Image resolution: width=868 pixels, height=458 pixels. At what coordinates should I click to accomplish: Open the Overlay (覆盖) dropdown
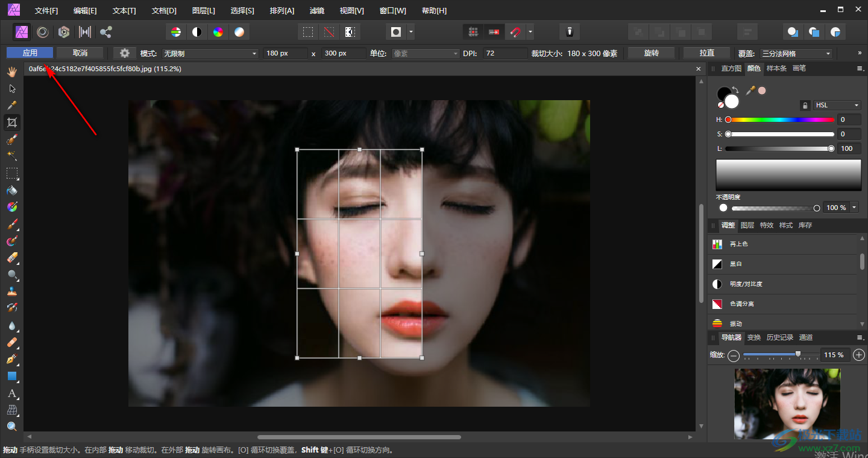(x=796, y=54)
